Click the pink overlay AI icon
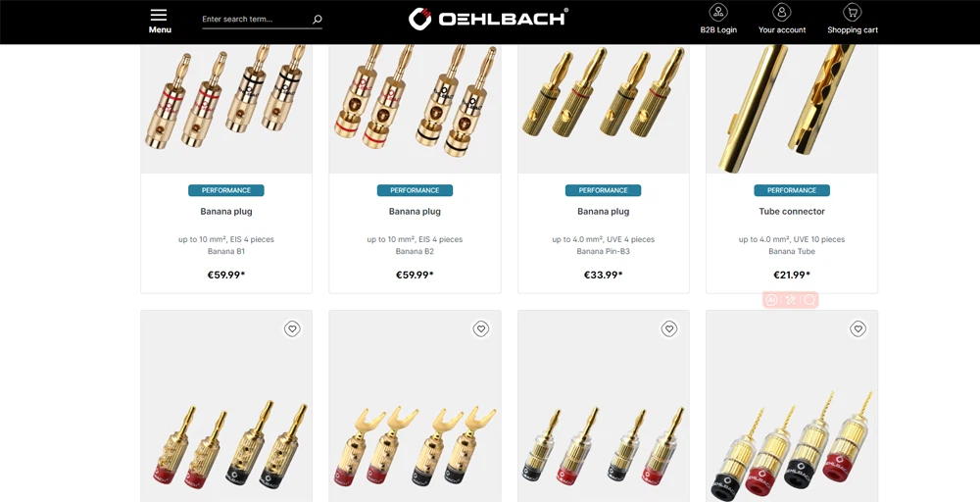Screen dimensions: 980x502 (771, 300)
